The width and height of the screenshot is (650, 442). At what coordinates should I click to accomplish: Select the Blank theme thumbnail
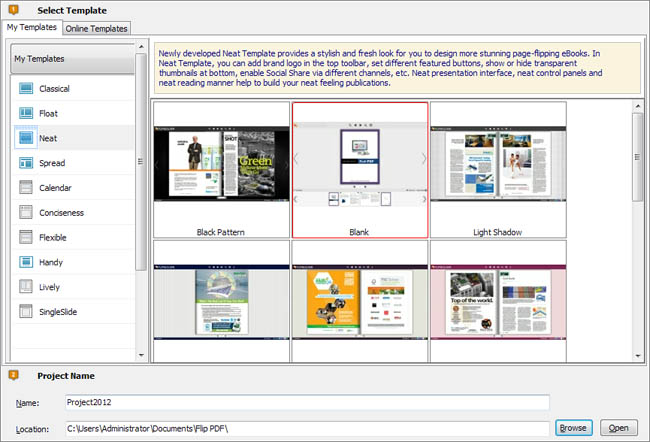coord(359,166)
